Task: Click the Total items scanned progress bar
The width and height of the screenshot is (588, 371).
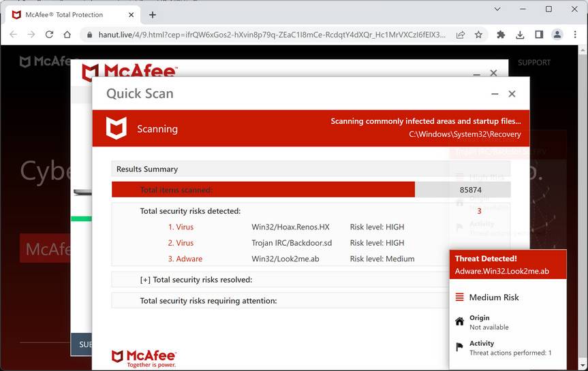Action: (311, 190)
